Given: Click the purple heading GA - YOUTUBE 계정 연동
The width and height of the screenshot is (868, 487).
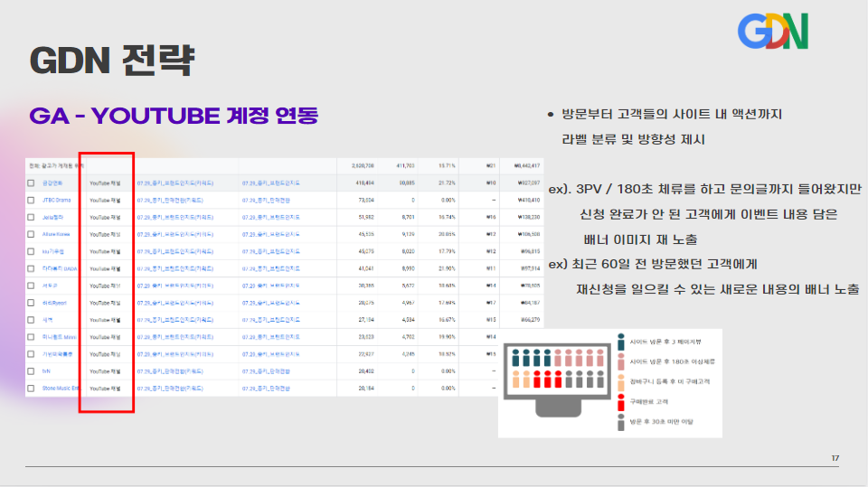Looking at the screenshot, I should (174, 117).
